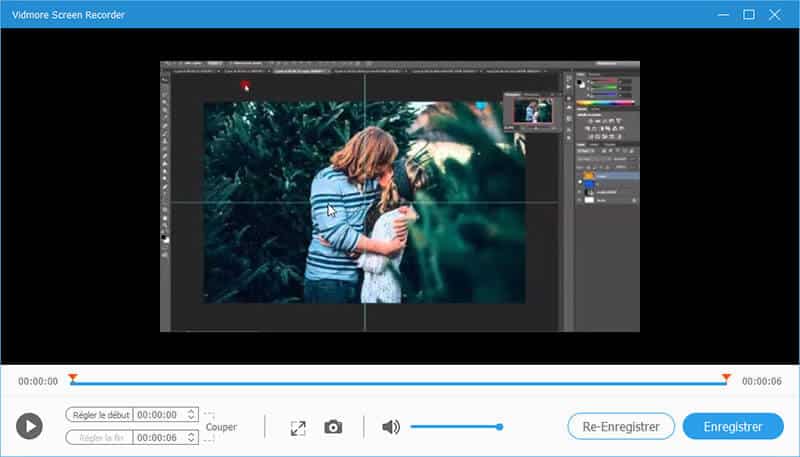Click the volume slider handle

[x=499, y=427]
